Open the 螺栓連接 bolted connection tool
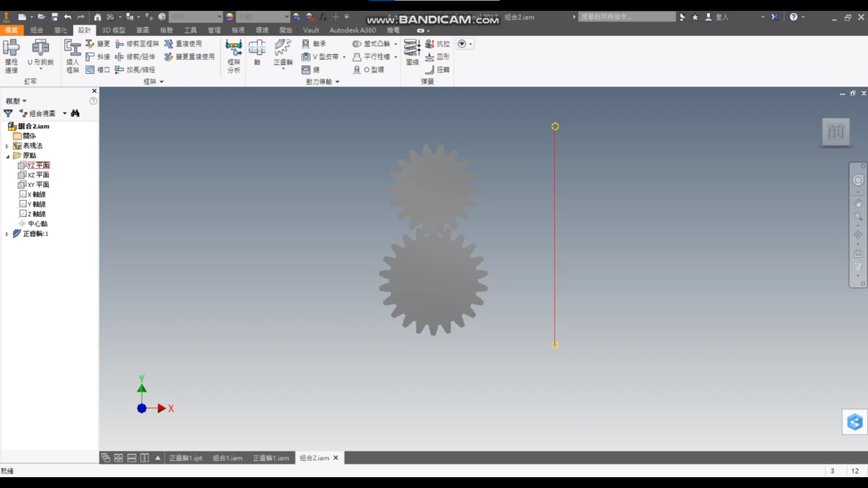868x488 pixels. (11, 56)
